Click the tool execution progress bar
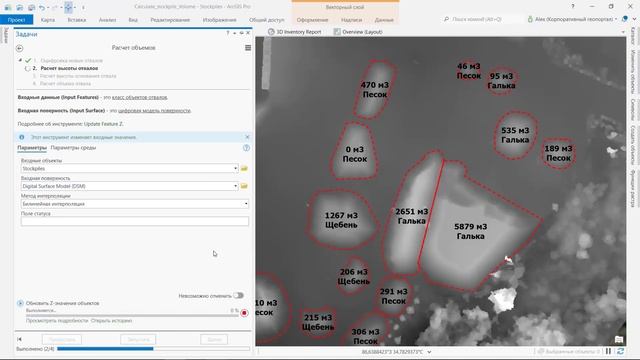 pyautogui.click(x=132, y=315)
